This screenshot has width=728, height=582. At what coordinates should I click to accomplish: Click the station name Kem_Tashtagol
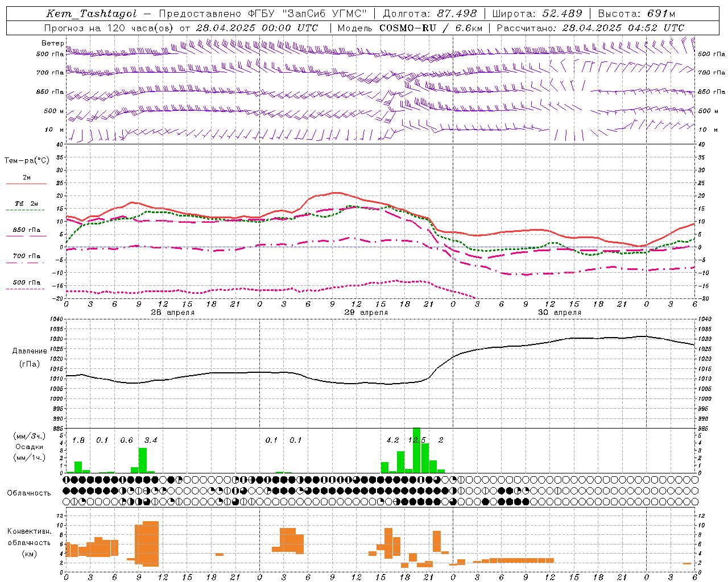click(x=91, y=14)
